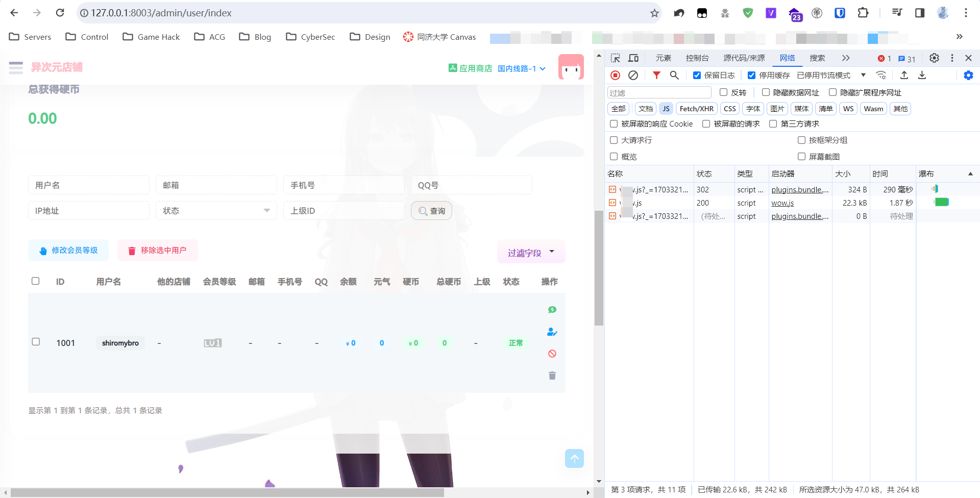Open the user recharge coin icon
Viewport: 980px width, 498px height.
pos(552,310)
